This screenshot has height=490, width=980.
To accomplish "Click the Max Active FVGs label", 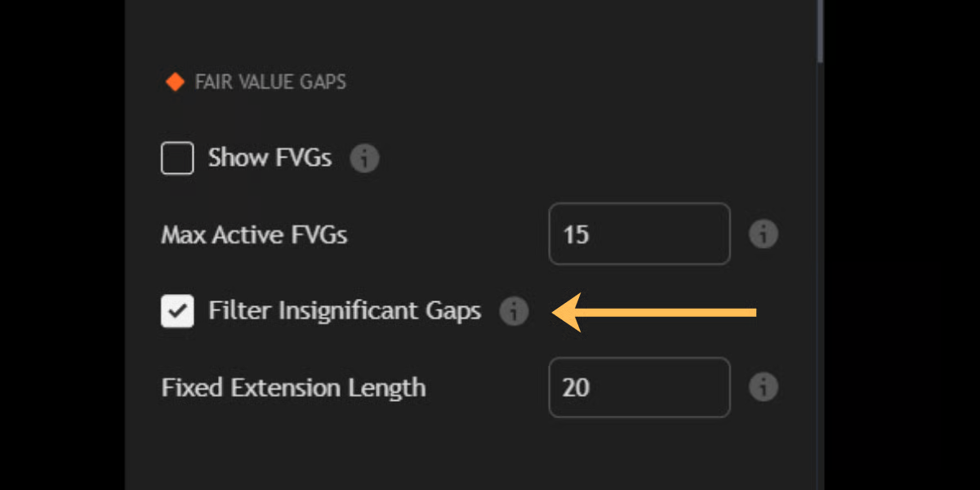I will 254,235.
